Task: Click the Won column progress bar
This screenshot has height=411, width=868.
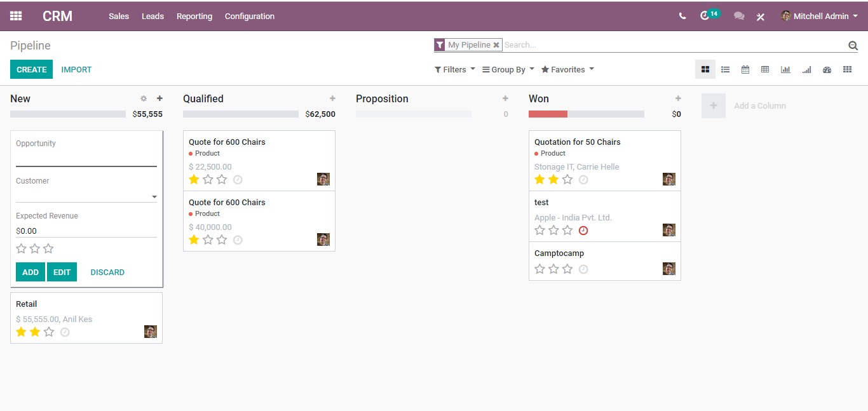Action: tap(587, 114)
